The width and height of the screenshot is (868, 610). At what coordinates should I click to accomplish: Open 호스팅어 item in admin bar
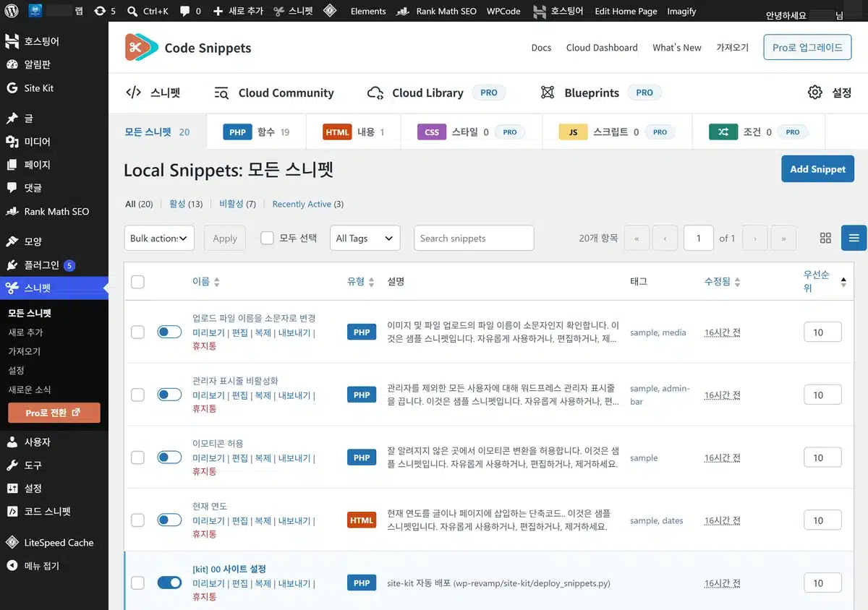point(558,11)
